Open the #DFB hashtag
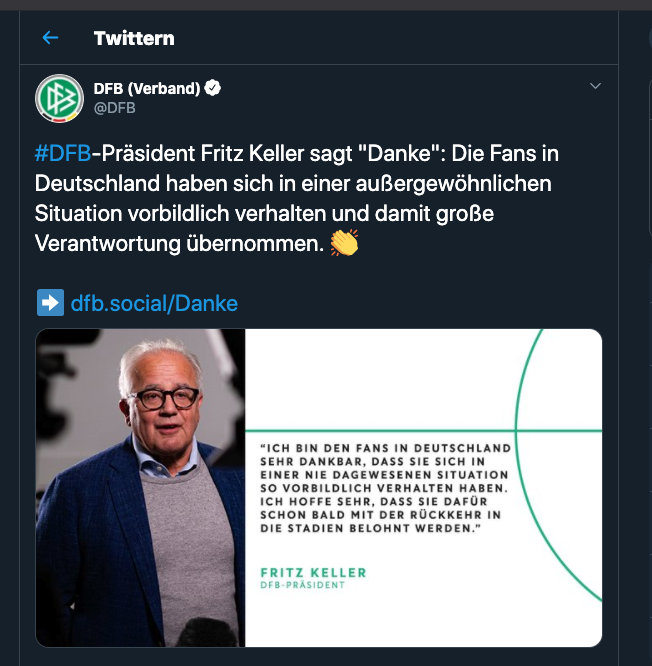The image size is (652, 666). coord(62,155)
